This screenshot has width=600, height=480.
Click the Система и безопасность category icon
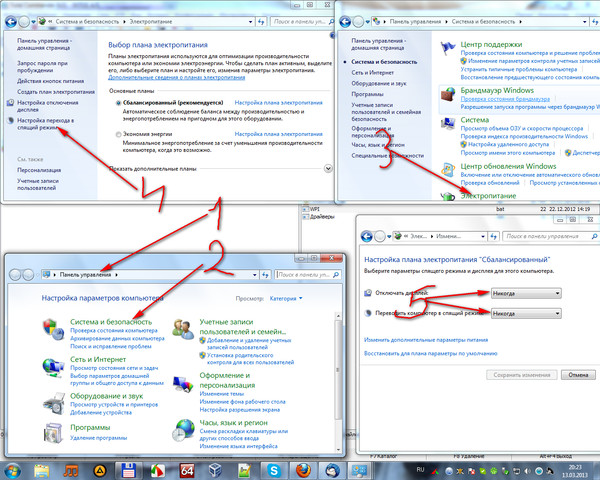[x=53, y=329]
